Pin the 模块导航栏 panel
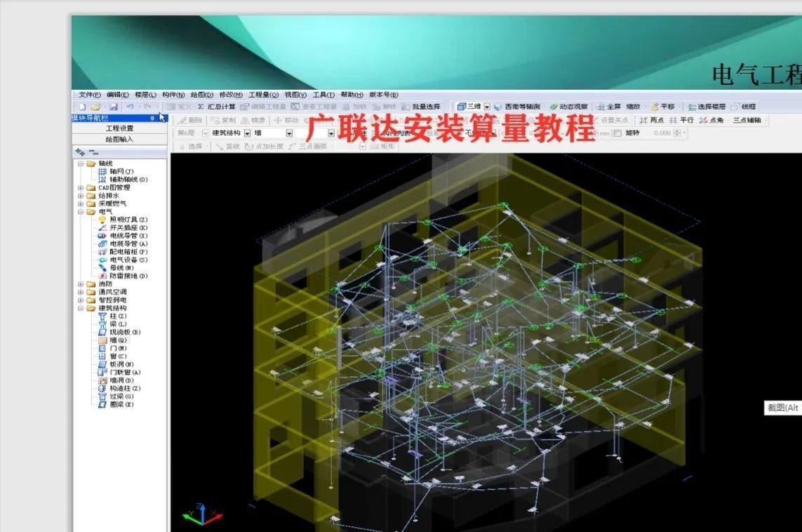 [152, 118]
